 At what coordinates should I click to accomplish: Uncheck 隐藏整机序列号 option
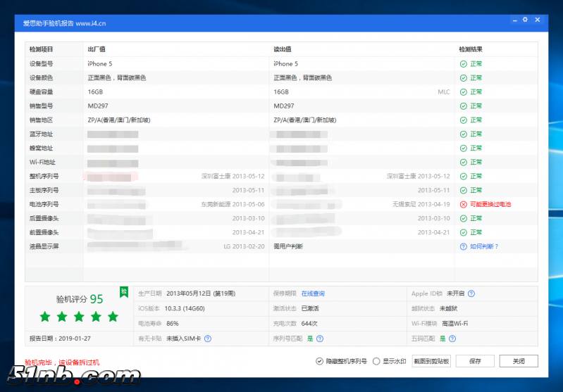(320, 361)
